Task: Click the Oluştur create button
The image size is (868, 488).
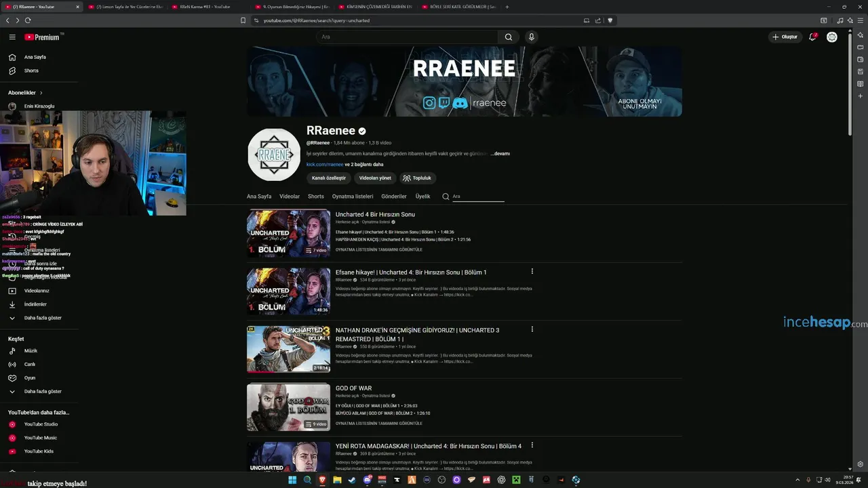Action: (785, 37)
